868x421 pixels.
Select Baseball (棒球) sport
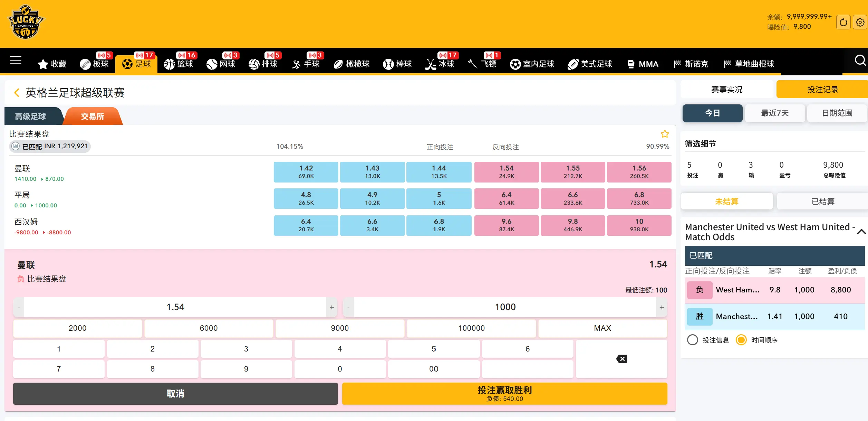pos(397,64)
